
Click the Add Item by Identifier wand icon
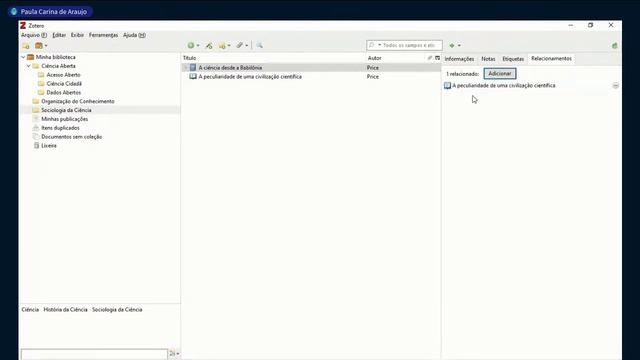pyautogui.click(x=209, y=46)
